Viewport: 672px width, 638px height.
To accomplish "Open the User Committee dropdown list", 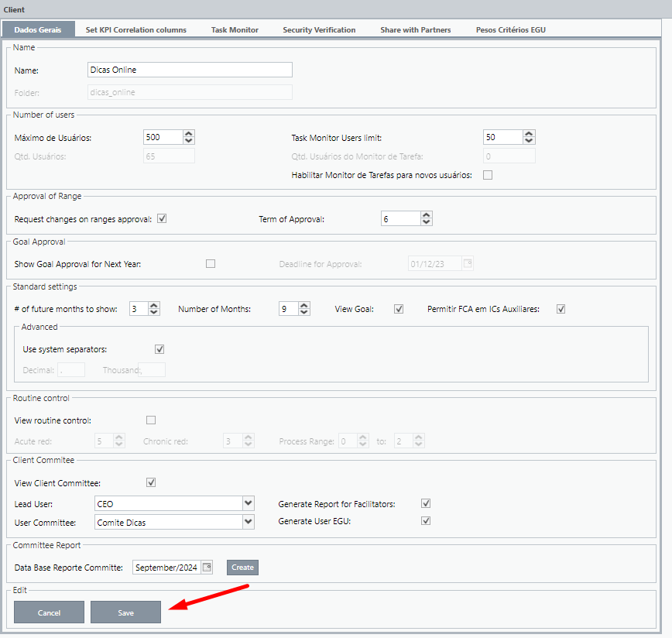I will 248,522.
